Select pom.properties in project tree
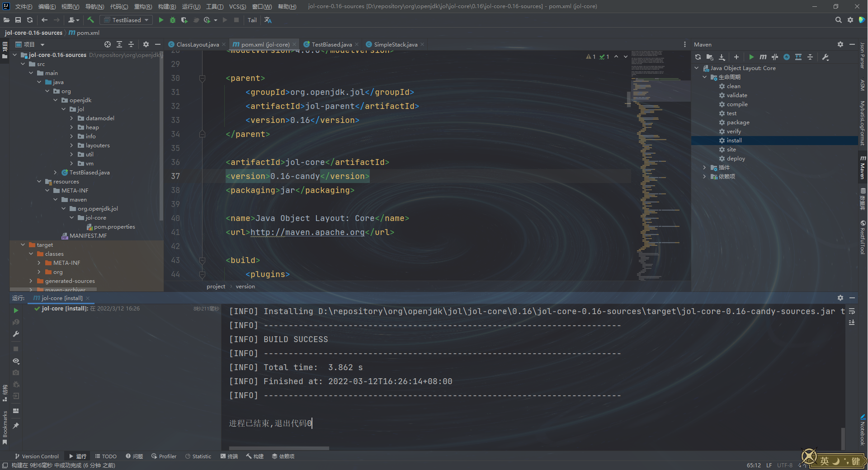 [114, 227]
